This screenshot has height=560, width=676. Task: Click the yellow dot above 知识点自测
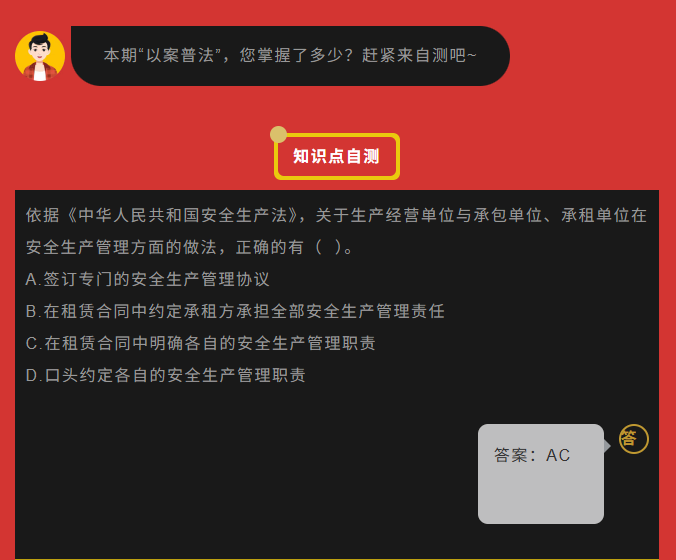[x=279, y=135]
